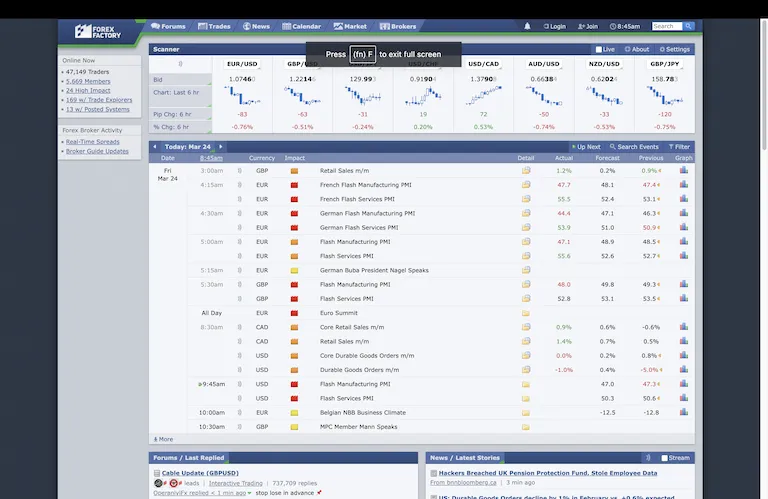Open the Brokers menu tab
The width and height of the screenshot is (768, 499).
(x=398, y=26)
